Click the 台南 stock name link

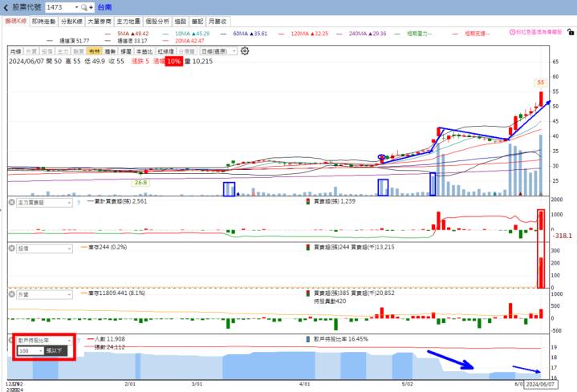[104, 7]
